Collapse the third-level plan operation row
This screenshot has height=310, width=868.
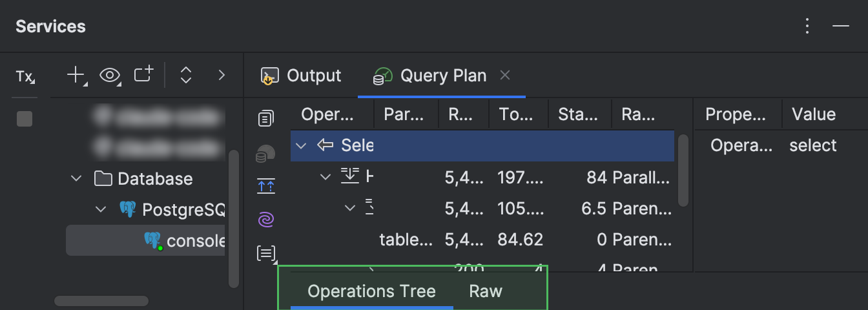pyautogui.click(x=350, y=207)
